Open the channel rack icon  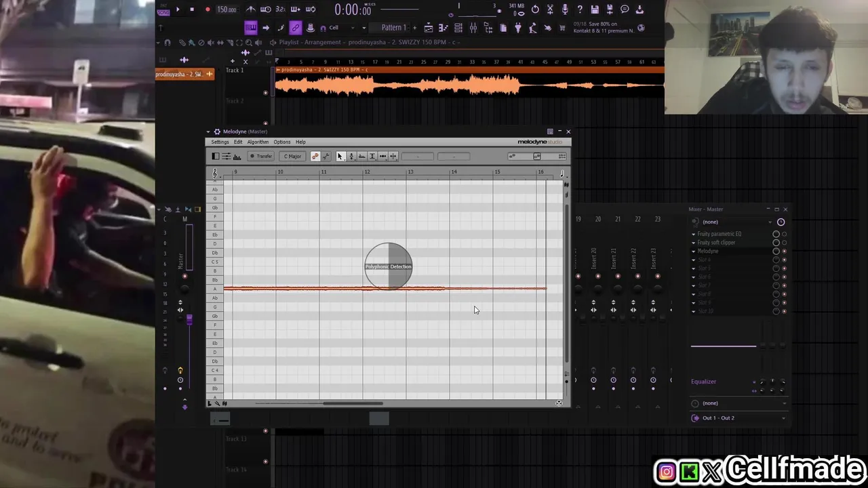click(x=458, y=28)
